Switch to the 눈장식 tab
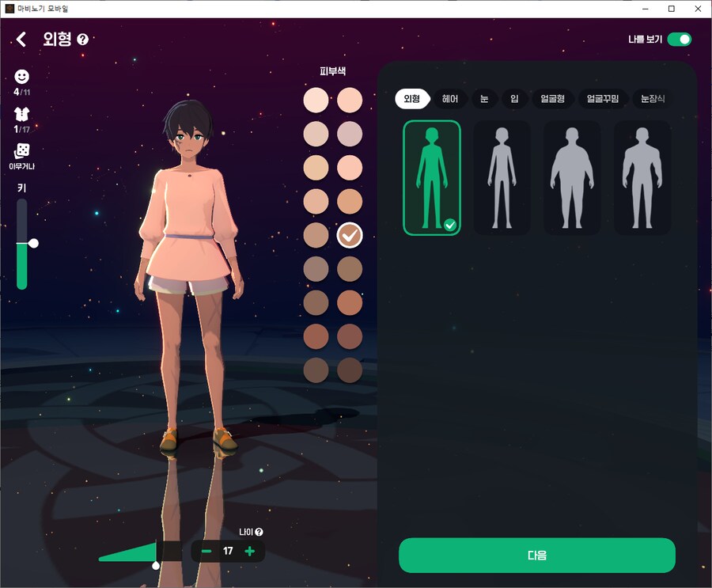 pos(653,99)
